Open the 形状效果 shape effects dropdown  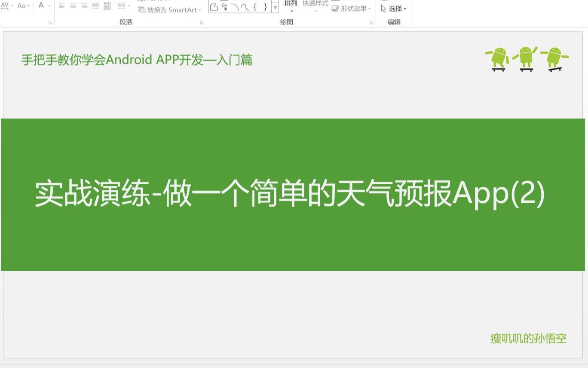pos(351,9)
